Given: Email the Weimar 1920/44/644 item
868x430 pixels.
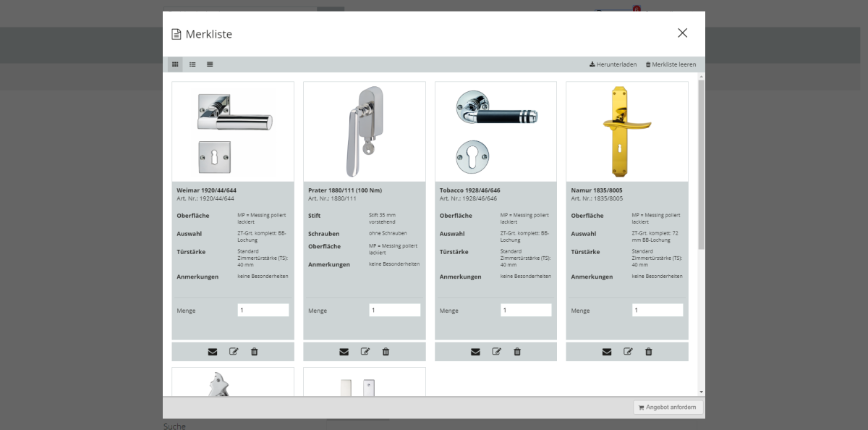Looking at the screenshot, I should (x=213, y=352).
